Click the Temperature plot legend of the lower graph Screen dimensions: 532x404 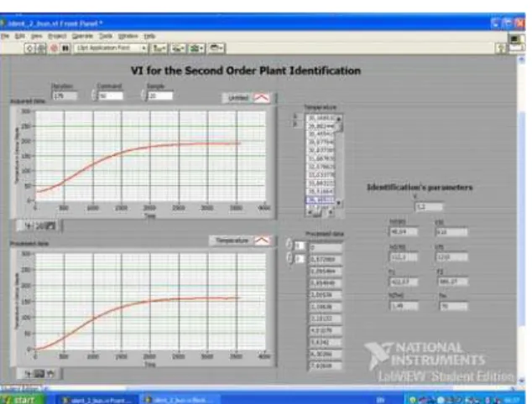pyautogui.click(x=241, y=241)
